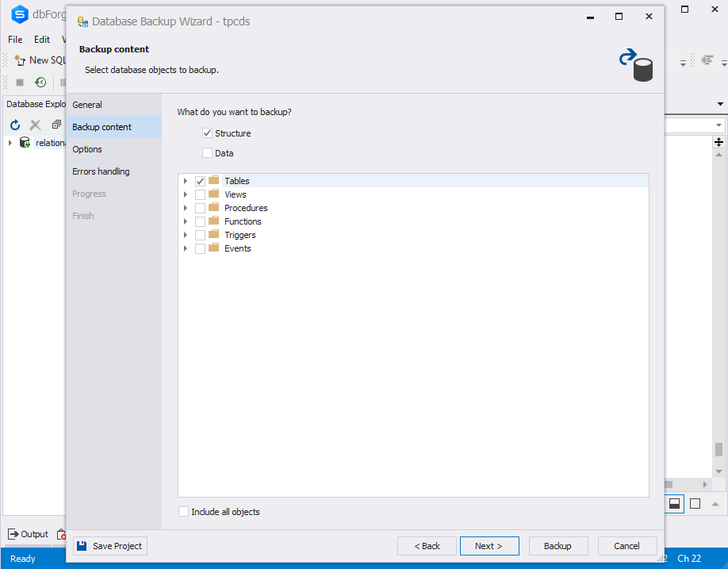Image resolution: width=728 pixels, height=569 pixels.
Task: Click the single-pane layout icon in main window
Action: pyautogui.click(x=695, y=503)
